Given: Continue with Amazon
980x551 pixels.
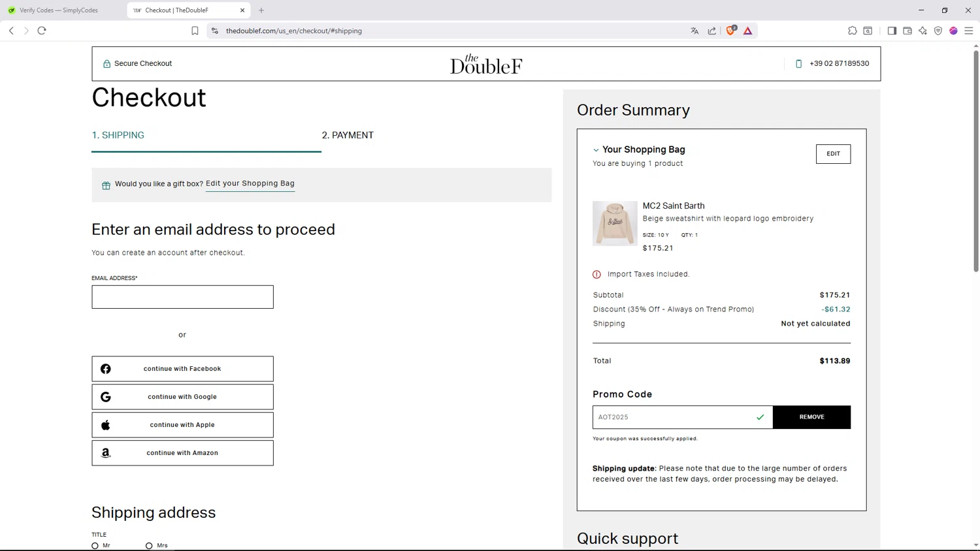Looking at the screenshot, I should pyautogui.click(x=182, y=453).
